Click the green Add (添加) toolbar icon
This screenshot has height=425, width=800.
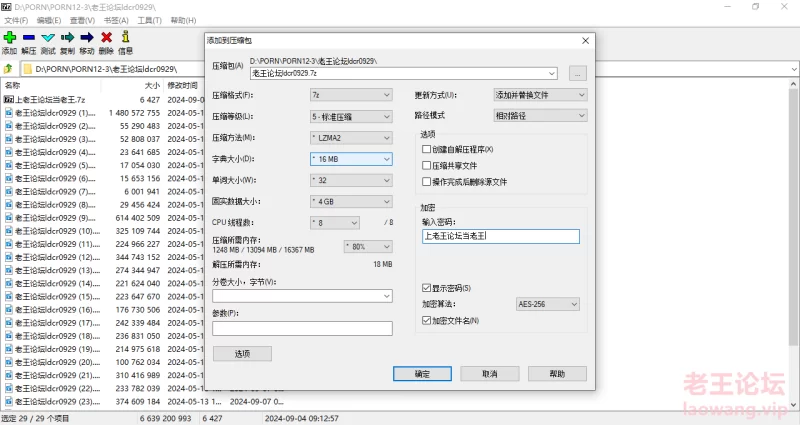coord(10,37)
